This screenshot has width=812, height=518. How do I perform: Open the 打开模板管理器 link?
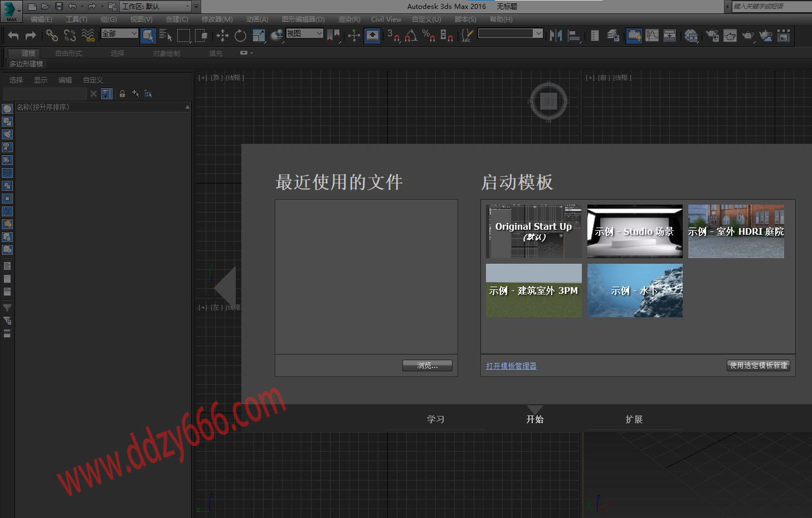511,366
